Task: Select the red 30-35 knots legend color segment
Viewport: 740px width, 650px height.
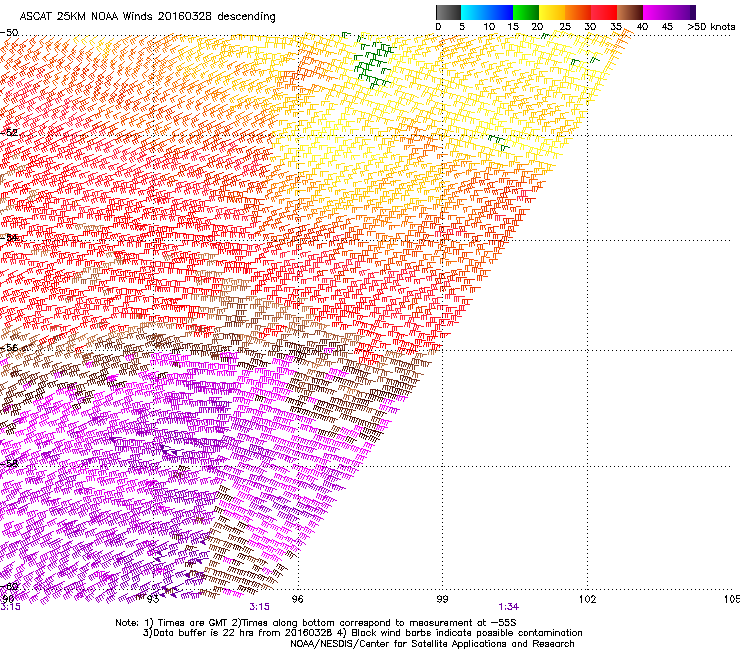Action: click(x=604, y=12)
